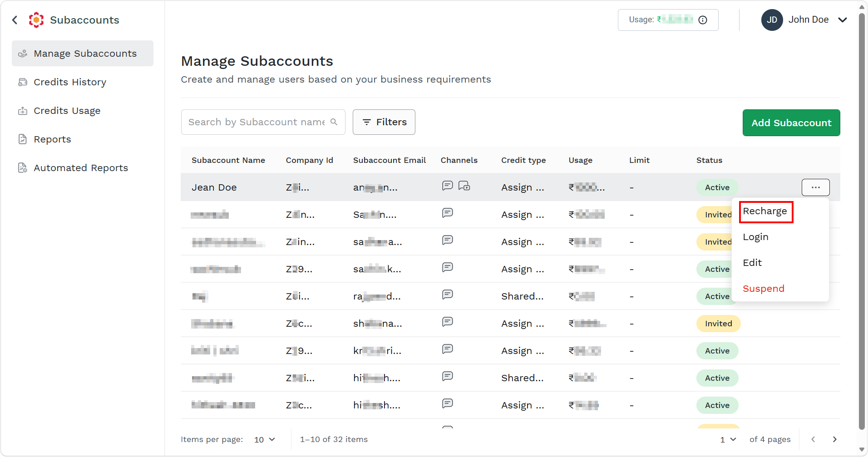Click the vertical scrollbar
868x457 pixels.
click(862, 221)
